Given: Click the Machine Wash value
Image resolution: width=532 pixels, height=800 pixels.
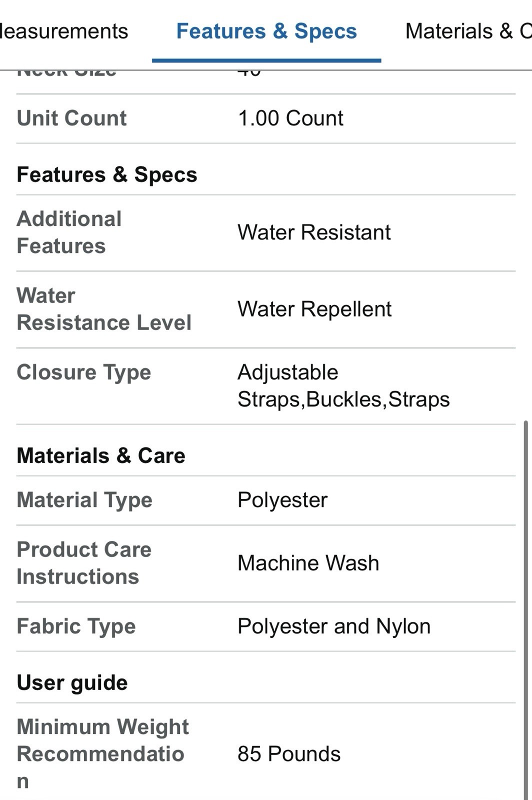Looking at the screenshot, I should (308, 563).
